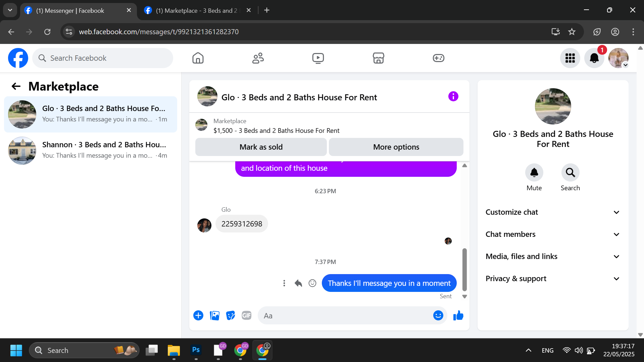Show hidden system tray icons

click(528, 350)
